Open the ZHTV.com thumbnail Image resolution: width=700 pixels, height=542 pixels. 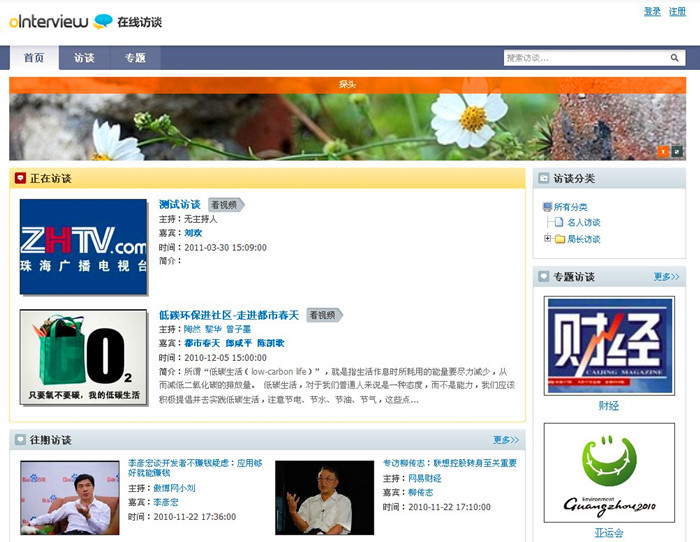83,246
